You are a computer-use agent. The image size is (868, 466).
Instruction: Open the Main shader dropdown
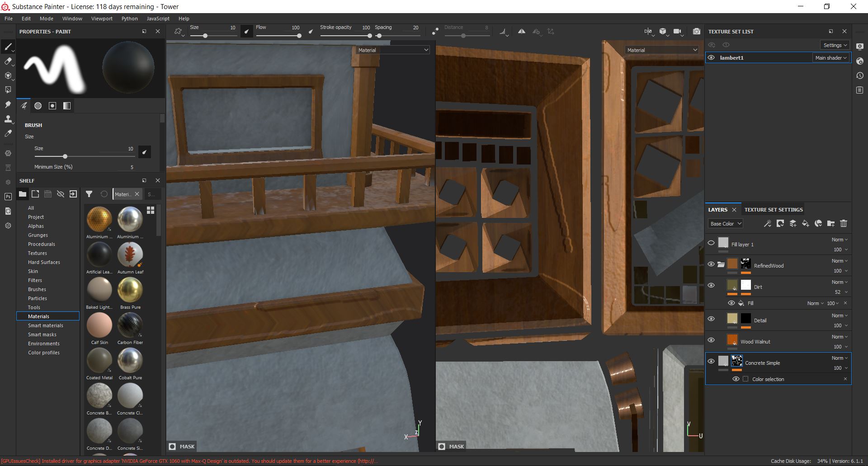pos(831,58)
